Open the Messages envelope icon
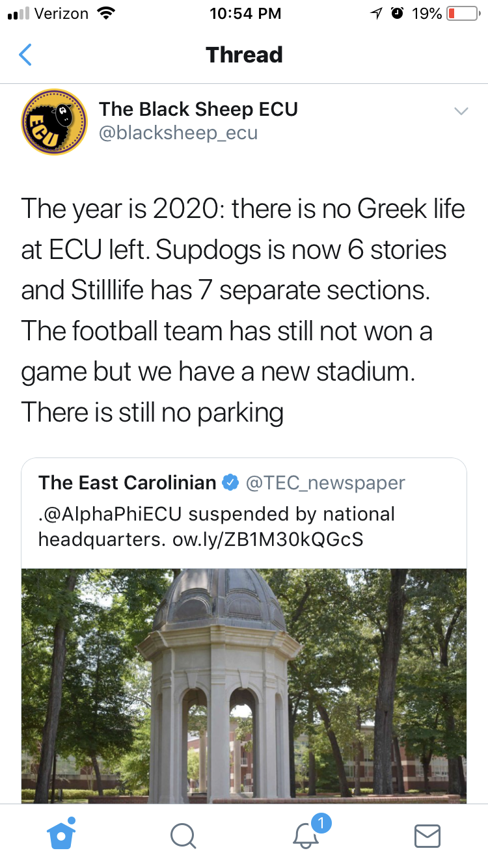The width and height of the screenshot is (488, 868). click(427, 836)
